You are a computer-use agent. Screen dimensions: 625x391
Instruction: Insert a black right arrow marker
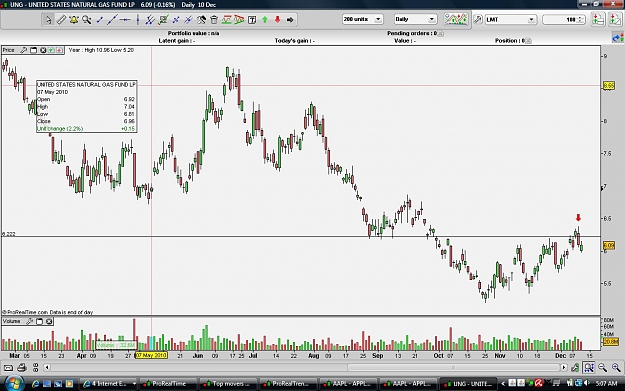(290, 20)
